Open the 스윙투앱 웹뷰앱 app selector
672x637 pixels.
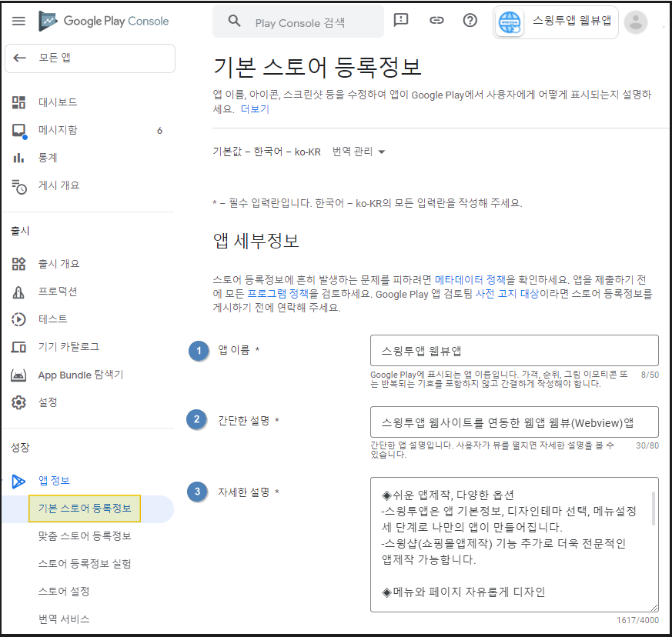[556, 22]
